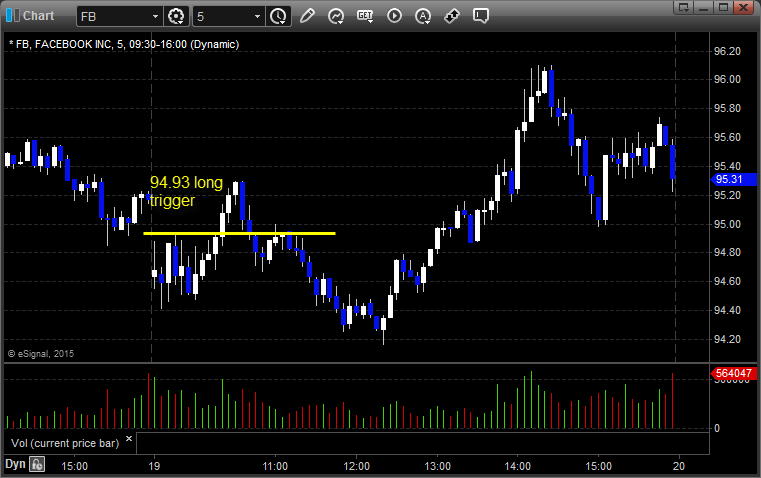Click the bar replay play icon
Screen dimensions: 761x478
pyautogui.click(x=394, y=16)
